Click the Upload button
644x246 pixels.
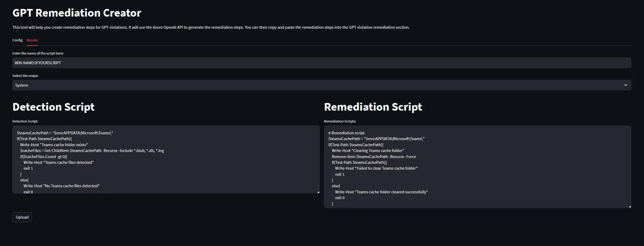coord(22,217)
